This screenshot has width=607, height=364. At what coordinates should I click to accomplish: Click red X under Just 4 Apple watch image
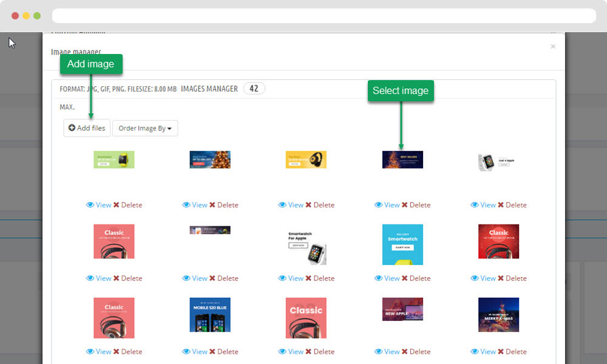[501, 205]
